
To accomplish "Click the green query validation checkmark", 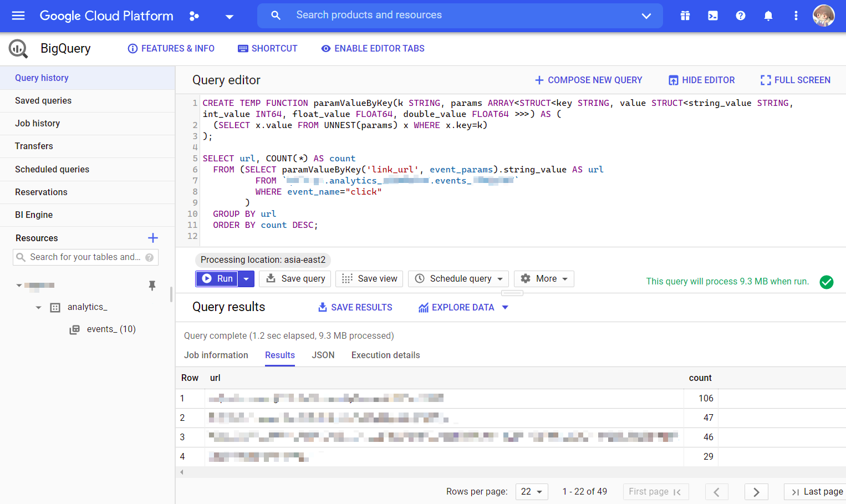I will 827,282.
